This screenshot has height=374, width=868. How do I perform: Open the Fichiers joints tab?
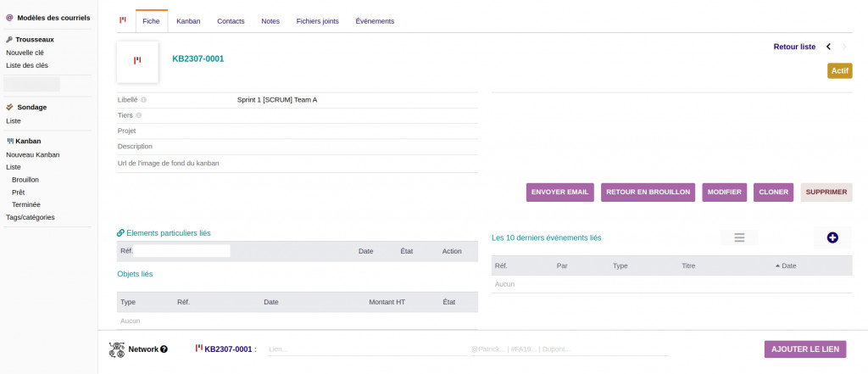(318, 21)
